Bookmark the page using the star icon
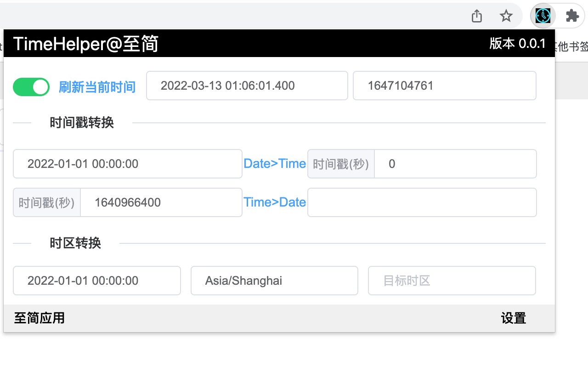588x368 pixels. pos(506,15)
